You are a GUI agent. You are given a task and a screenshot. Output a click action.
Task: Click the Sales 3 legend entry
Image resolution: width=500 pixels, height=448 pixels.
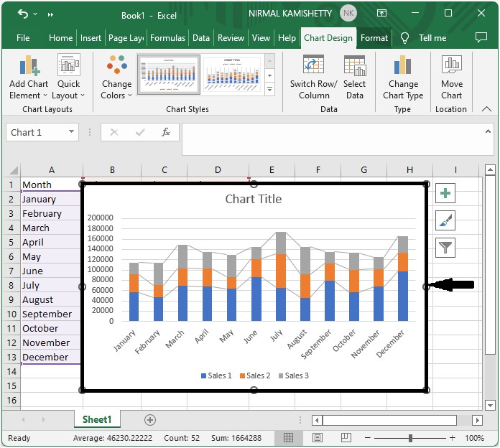point(294,375)
